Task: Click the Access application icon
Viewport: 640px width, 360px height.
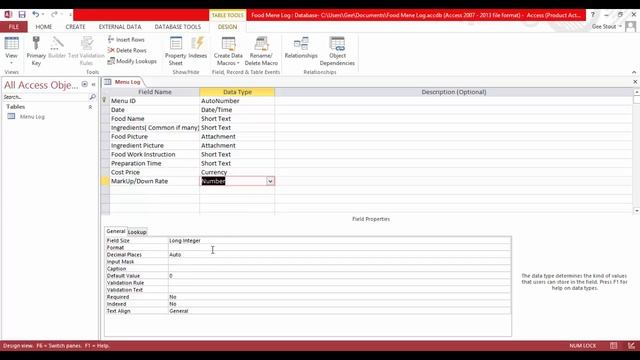Action: [8, 15]
